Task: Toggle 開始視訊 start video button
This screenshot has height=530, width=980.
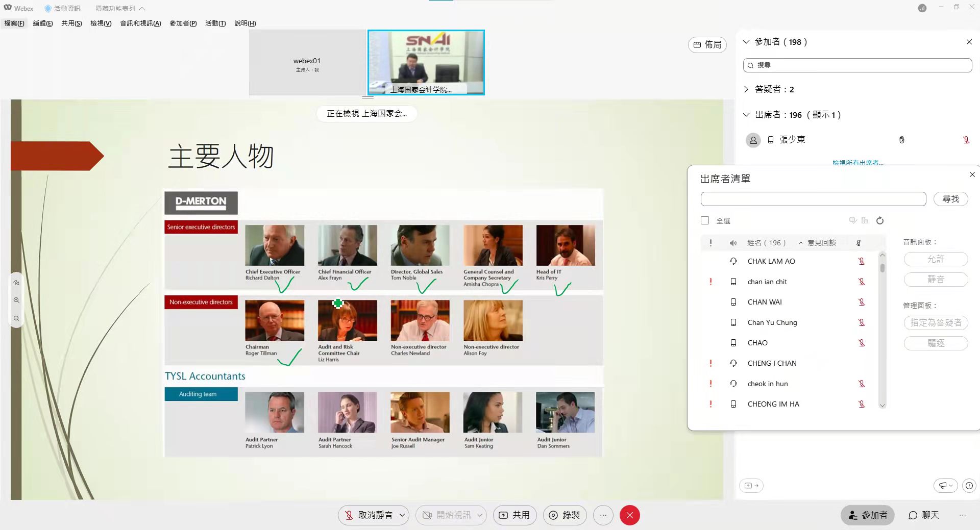Action: pyautogui.click(x=446, y=515)
